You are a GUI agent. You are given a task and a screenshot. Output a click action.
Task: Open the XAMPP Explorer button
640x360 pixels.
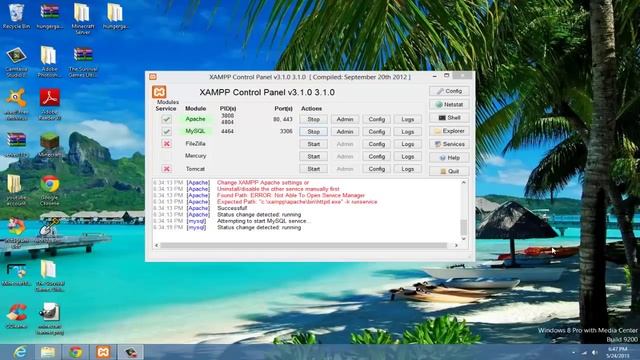click(x=449, y=131)
